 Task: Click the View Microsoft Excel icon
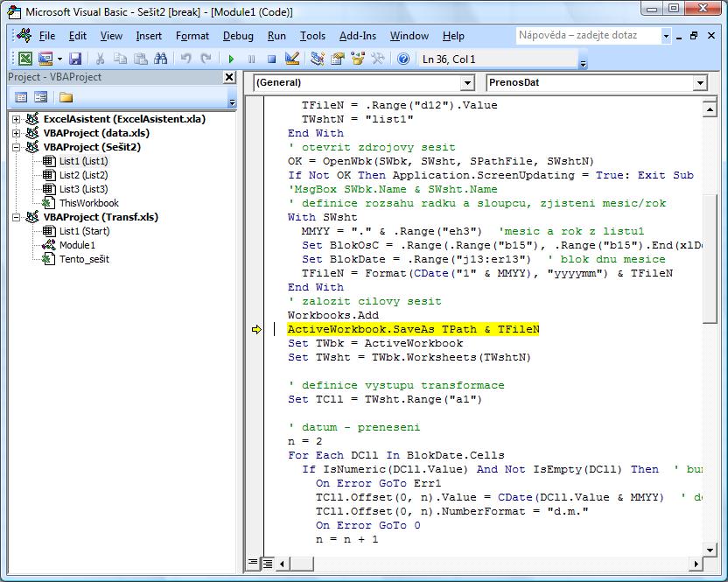click(x=26, y=59)
